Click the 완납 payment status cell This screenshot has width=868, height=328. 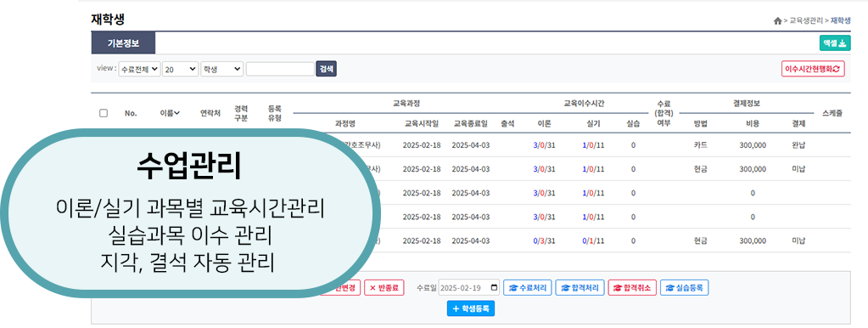pyautogui.click(x=798, y=145)
